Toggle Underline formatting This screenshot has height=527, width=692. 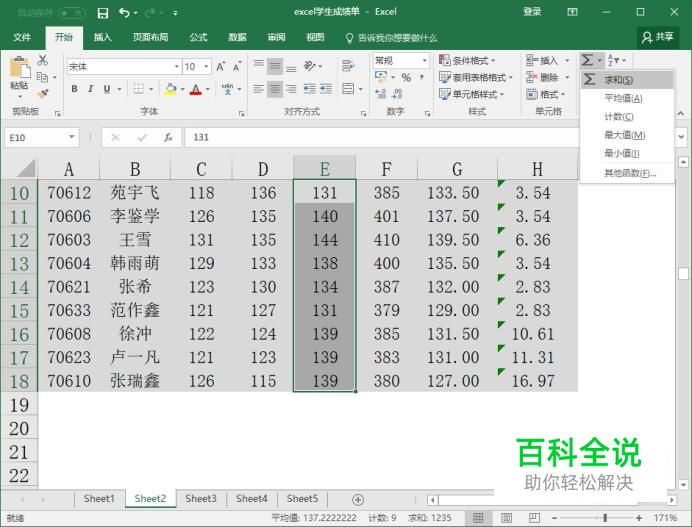[x=107, y=89]
